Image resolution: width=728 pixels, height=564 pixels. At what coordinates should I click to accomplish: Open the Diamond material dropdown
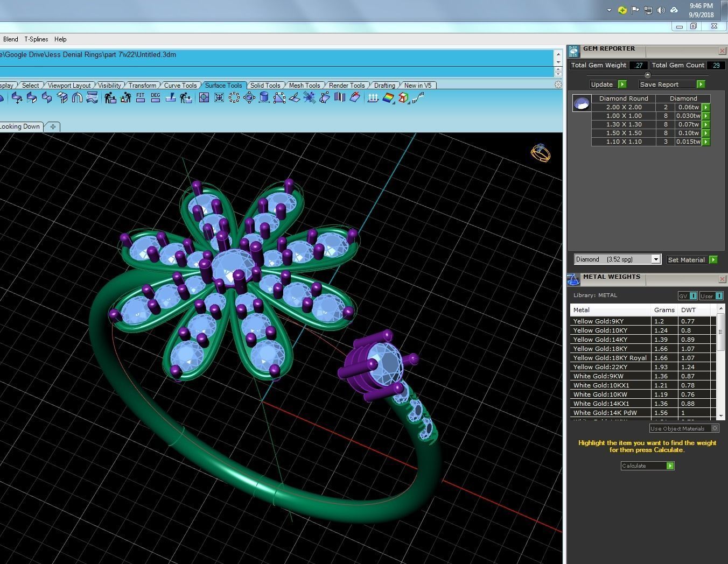(617, 259)
